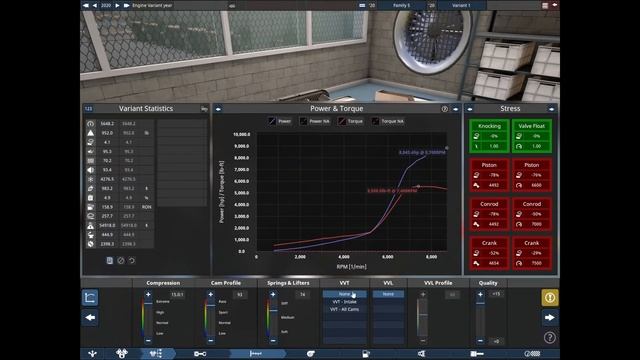
Task: Click the units icon right of Variant Statistics
Action: [x=204, y=109]
